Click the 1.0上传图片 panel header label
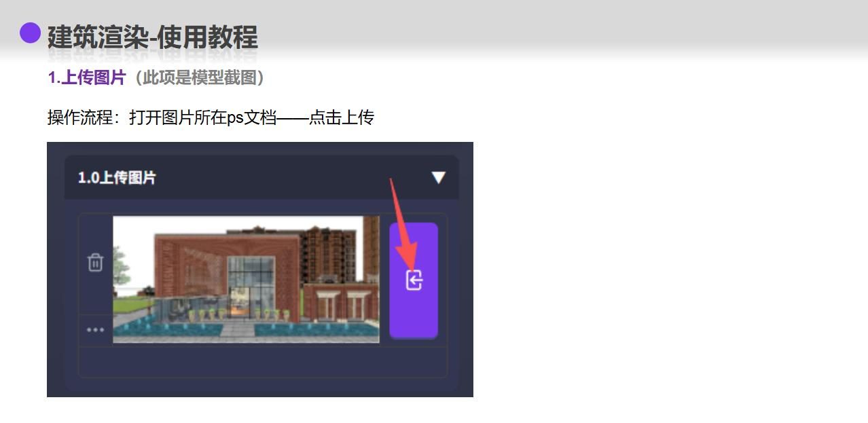This screenshot has height=423, width=868. 117,178
